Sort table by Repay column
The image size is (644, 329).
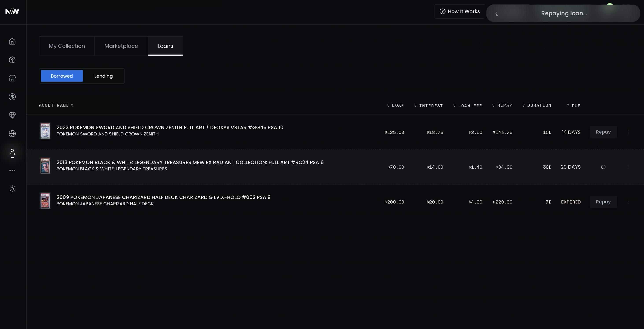pyautogui.click(x=502, y=105)
